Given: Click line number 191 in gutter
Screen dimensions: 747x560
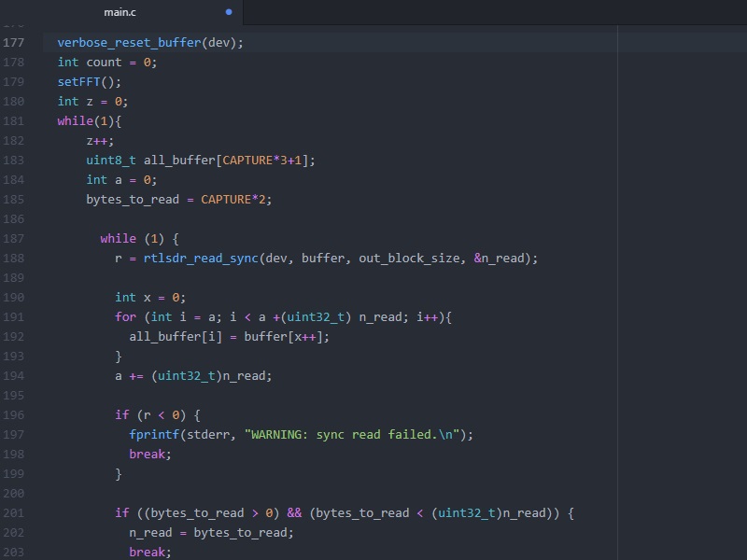Looking at the screenshot, I should click(x=13, y=317).
